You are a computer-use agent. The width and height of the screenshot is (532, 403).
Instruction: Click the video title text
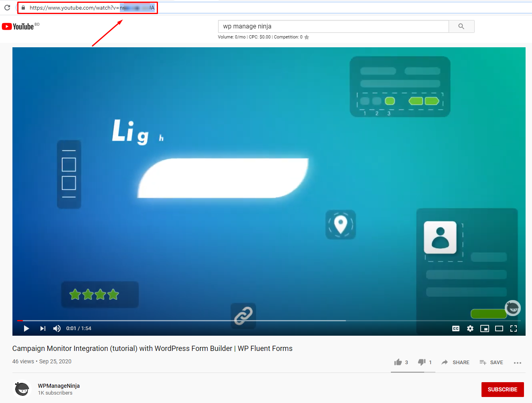[152, 349]
